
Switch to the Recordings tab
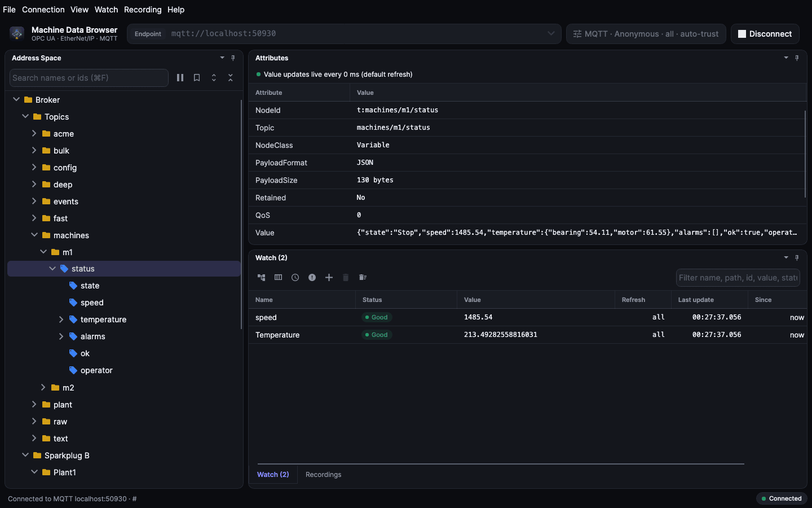[x=323, y=475]
